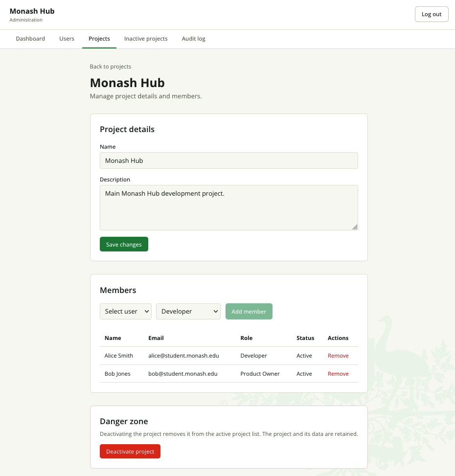Click the Members section heading
The image size is (455, 476).
(x=118, y=290)
